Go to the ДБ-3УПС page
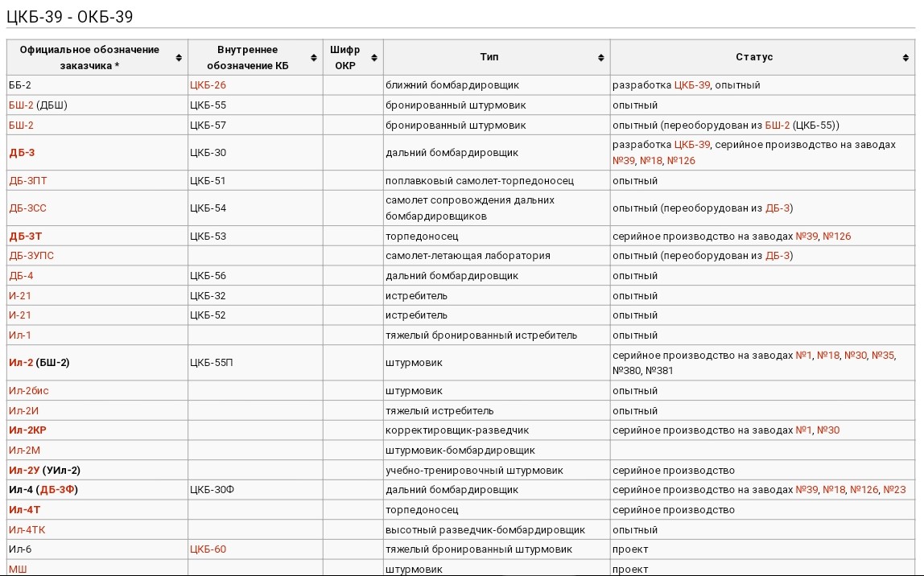The height and width of the screenshot is (576, 924). pos(31,256)
